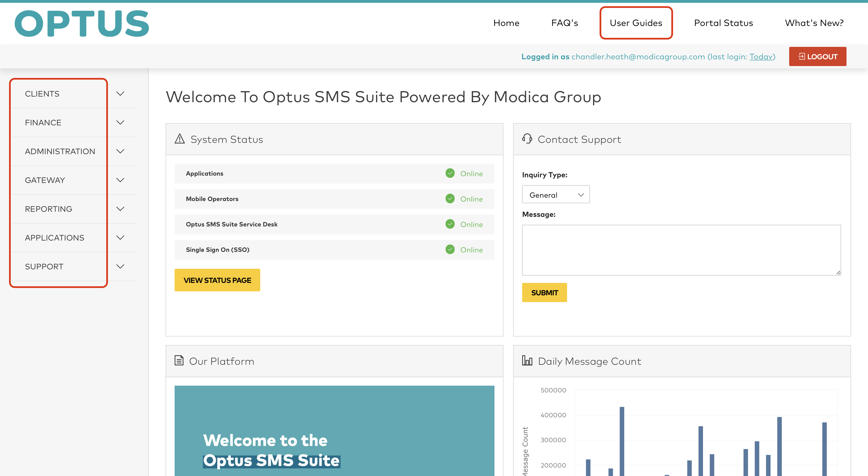Click the logged-in email chandler.heath@modicagroup.com

[638, 56]
